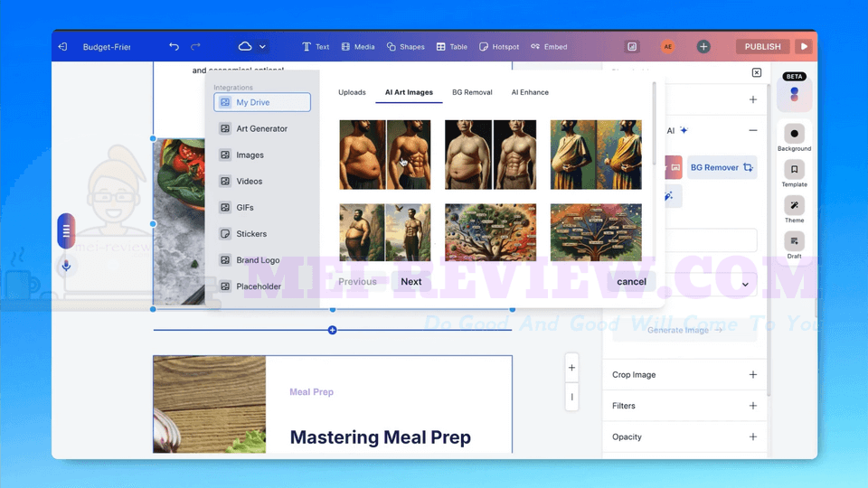Open the dropdown chevron in the right panel
The height and width of the screenshot is (488, 868).
(x=745, y=285)
